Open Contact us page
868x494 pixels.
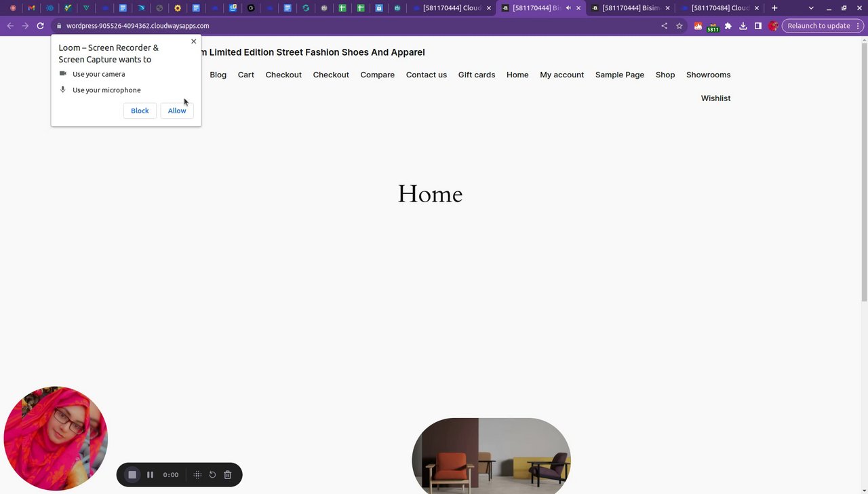tap(427, 75)
